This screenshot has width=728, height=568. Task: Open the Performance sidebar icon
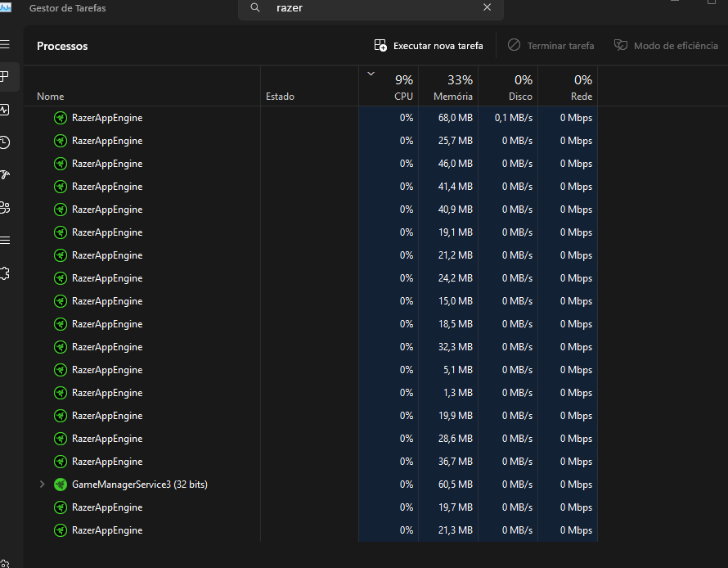(5, 110)
